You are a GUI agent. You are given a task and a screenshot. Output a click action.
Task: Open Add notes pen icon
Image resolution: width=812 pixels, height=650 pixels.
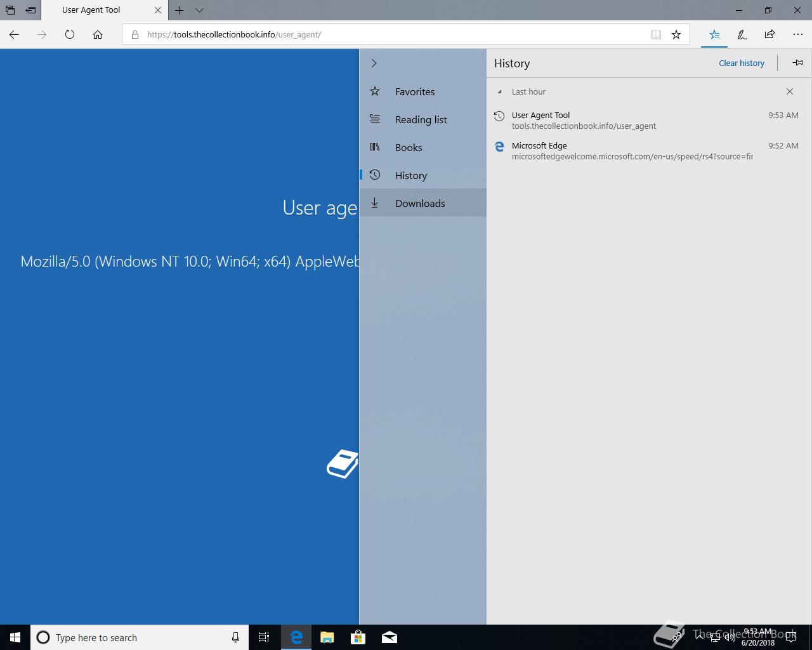742,34
